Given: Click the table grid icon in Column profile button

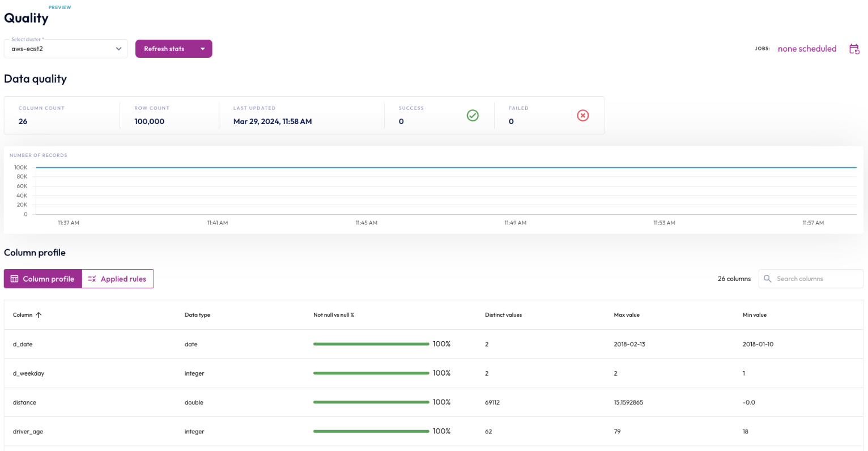Looking at the screenshot, I should pyautogui.click(x=15, y=278).
